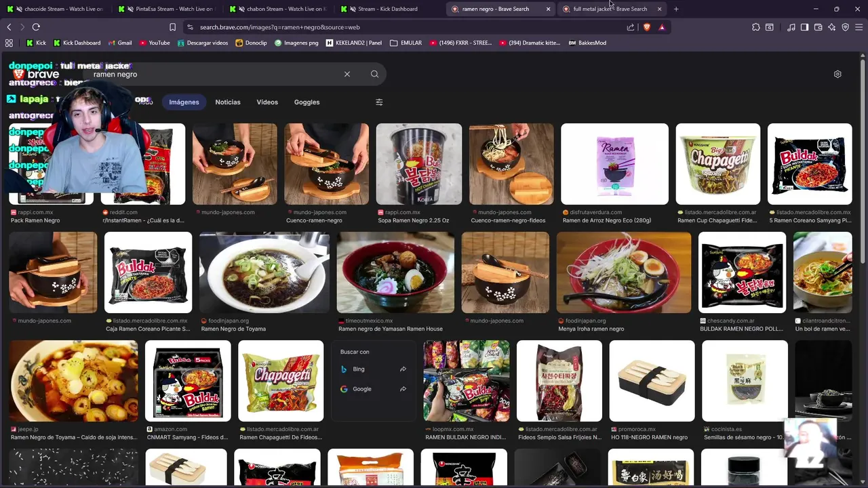Viewport: 868px width, 488px height.
Task: Open the Ramen Negro de Toyama thumbnail
Action: (264, 272)
